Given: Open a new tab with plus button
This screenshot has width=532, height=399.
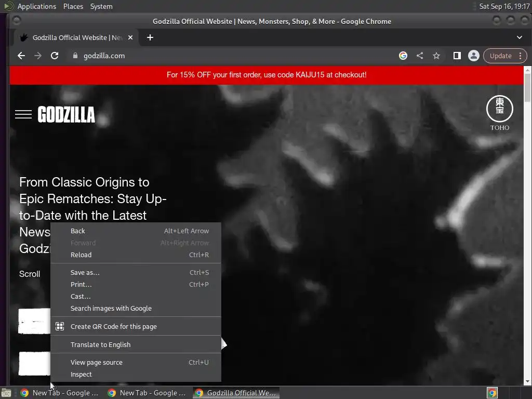Looking at the screenshot, I should pyautogui.click(x=150, y=37).
